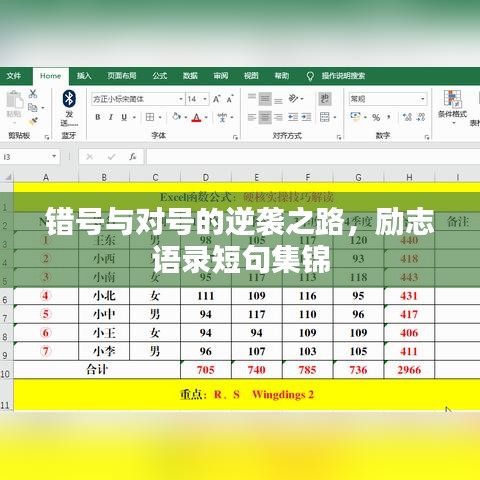Click the phonetic guide 文 icon
The height and width of the screenshot is (480, 480).
click(x=222, y=117)
